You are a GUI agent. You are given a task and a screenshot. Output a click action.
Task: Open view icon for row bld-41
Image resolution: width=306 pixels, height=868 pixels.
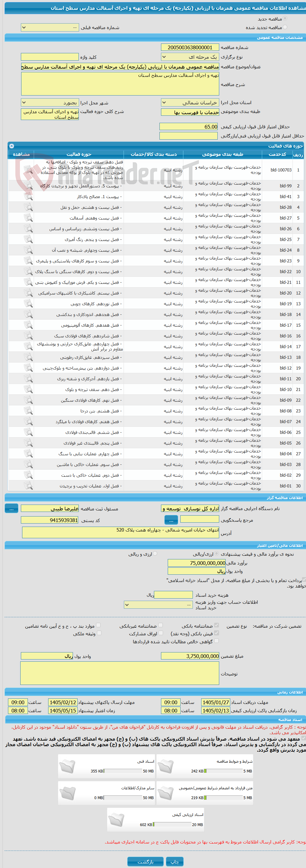28,197
